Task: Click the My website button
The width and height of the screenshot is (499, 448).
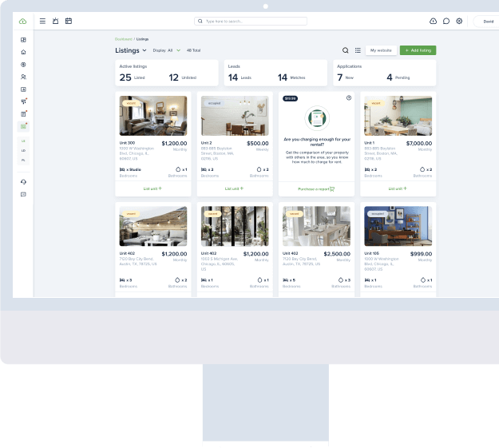Action: pyautogui.click(x=382, y=50)
